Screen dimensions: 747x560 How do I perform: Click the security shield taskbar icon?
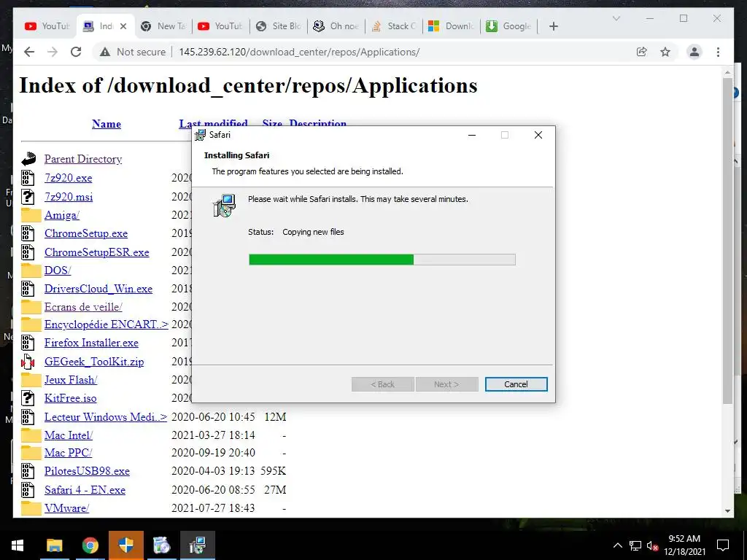click(125, 545)
